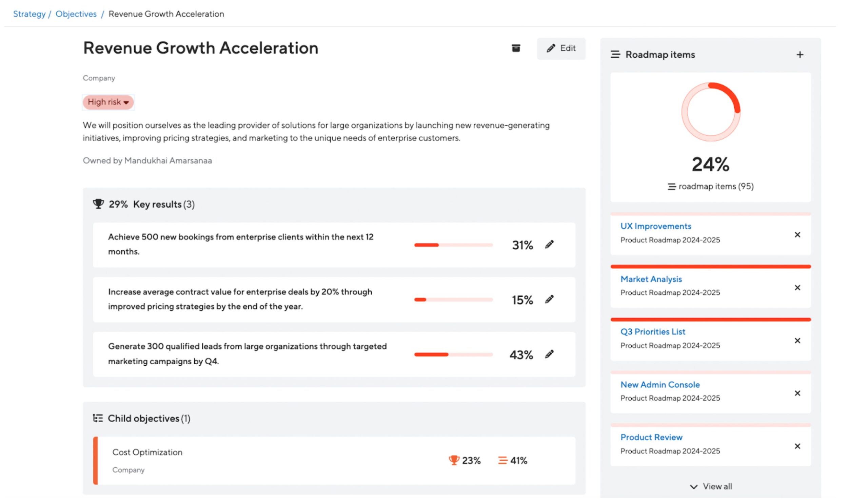868x501 pixels.
Task: Edit the 15% contract value key result
Action: 549,300
